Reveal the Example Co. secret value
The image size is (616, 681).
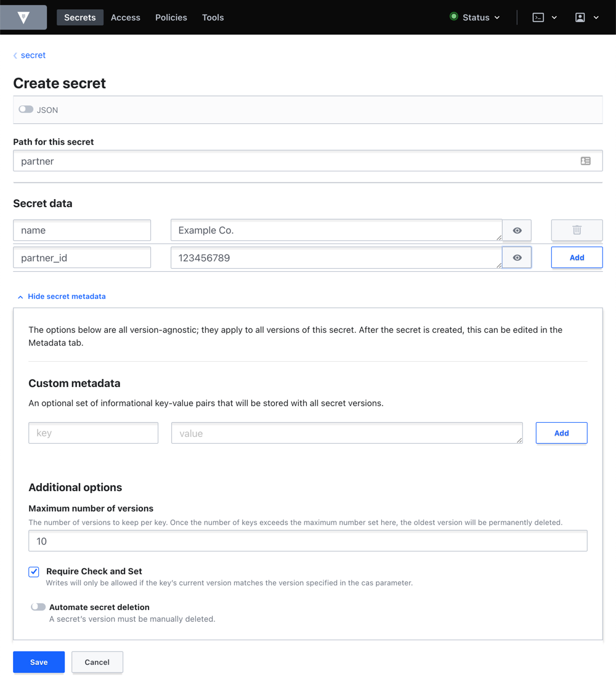coord(517,230)
